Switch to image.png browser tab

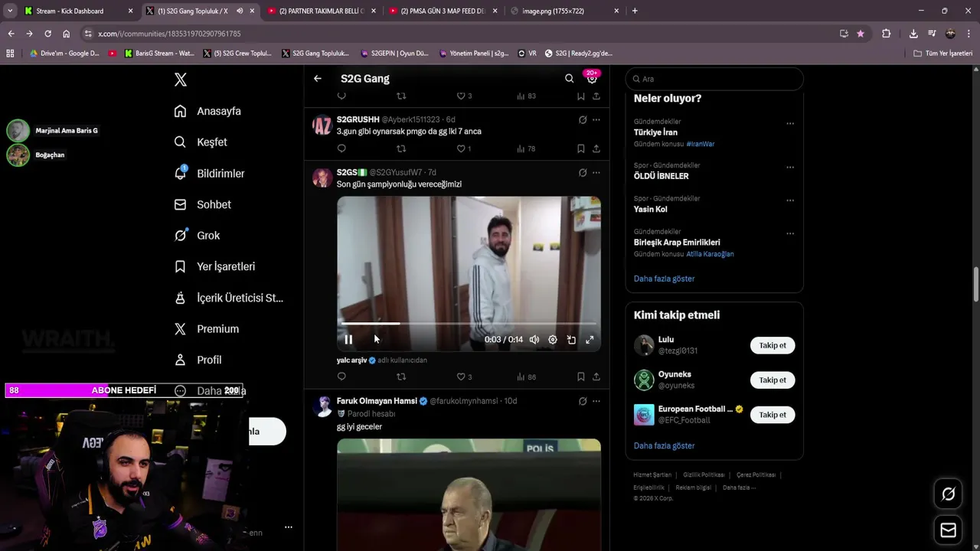(x=564, y=11)
